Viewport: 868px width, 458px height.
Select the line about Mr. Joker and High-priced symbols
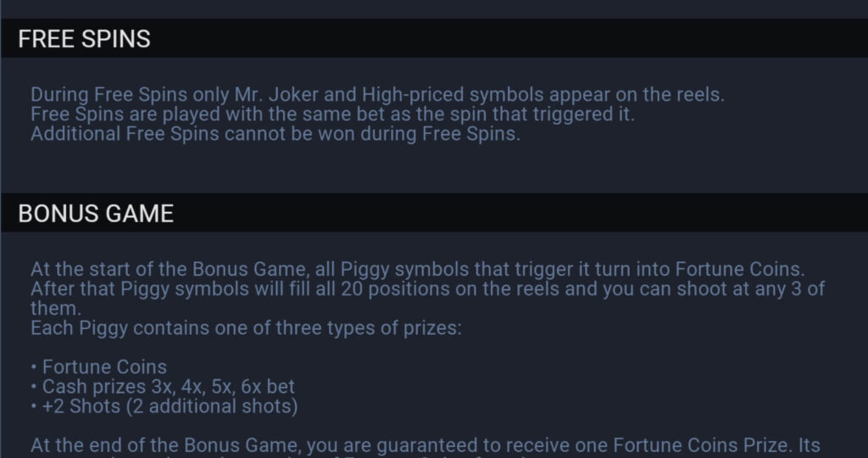pyautogui.click(x=377, y=95)
